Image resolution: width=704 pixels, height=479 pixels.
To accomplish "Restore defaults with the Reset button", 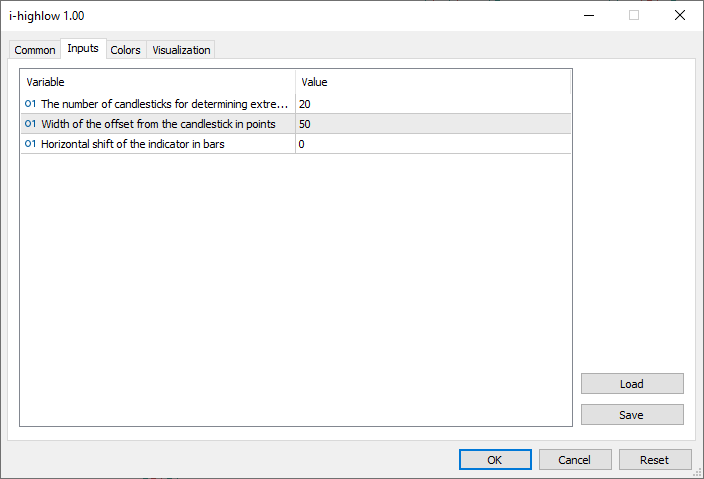I will click(655, 460).
